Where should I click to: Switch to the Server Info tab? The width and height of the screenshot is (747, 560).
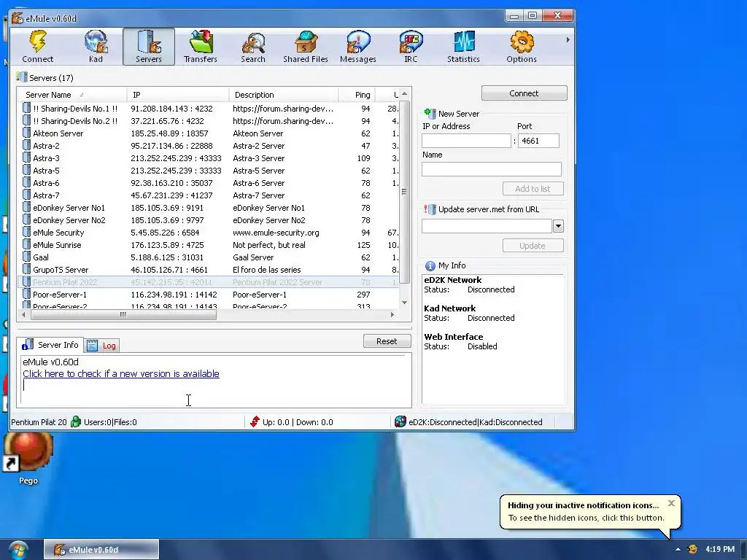point(50,345)
